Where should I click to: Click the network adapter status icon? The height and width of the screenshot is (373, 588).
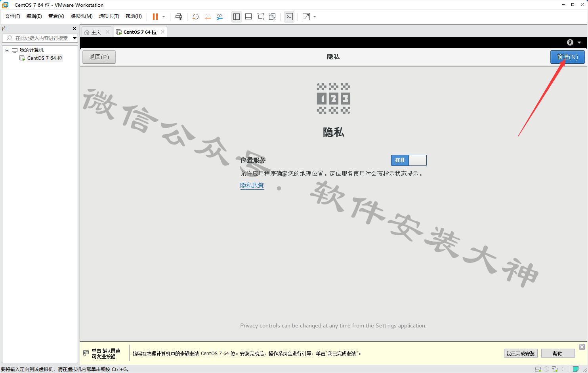click(555, 369)
